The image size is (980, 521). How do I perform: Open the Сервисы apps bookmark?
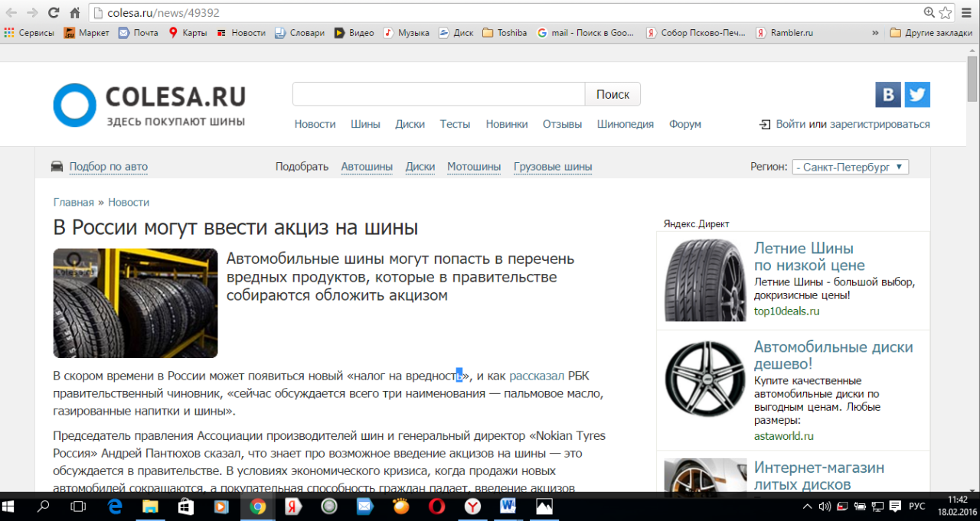click(x=29, y=33)
